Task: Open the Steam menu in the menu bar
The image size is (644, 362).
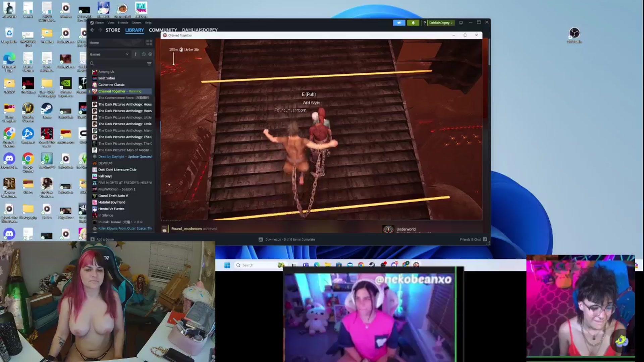Action: click(100, 23)
